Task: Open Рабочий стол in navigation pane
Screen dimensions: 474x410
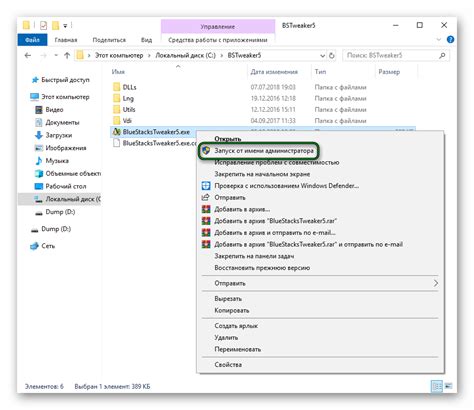Action: pos(66,186)
